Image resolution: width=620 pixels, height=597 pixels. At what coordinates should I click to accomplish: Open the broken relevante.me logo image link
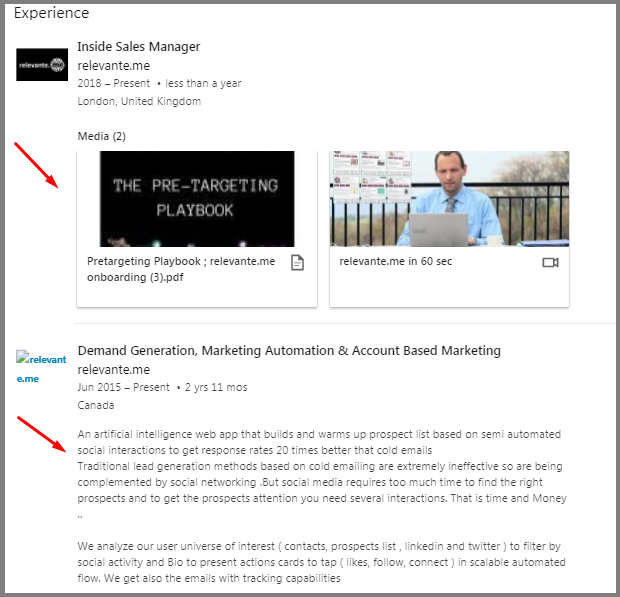[41, 368]
